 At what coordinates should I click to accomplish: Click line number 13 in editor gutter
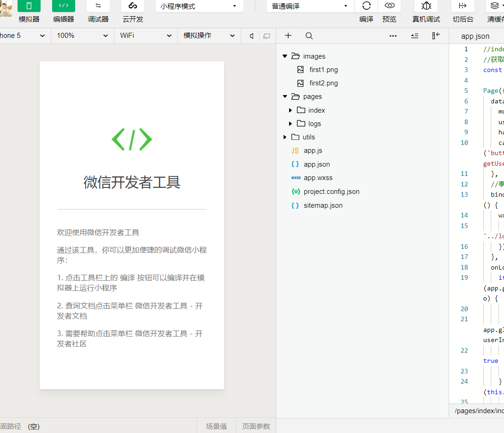464,195
